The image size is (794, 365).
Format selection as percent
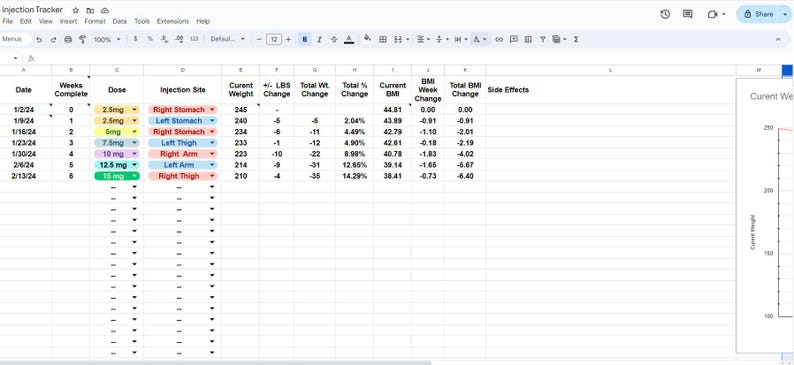pos(150,39)
